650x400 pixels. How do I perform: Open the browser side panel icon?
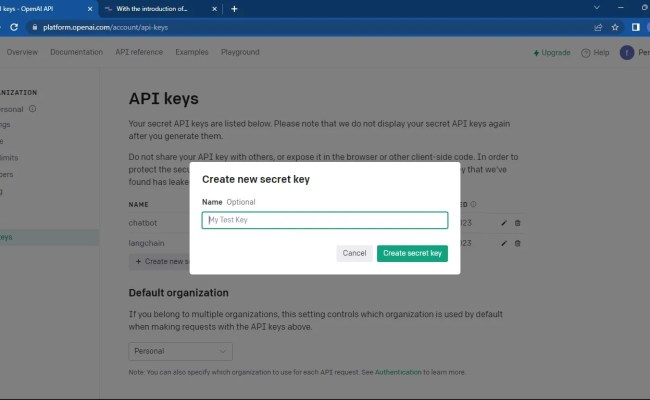pyautogui.click(x=635, y=27)
